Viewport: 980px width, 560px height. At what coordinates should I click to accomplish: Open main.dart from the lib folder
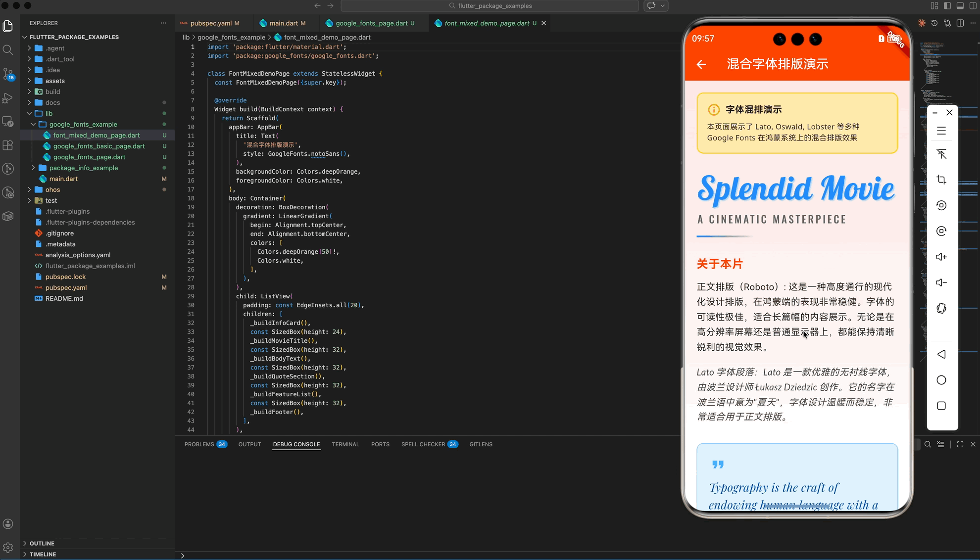click(x=63, y=179)
